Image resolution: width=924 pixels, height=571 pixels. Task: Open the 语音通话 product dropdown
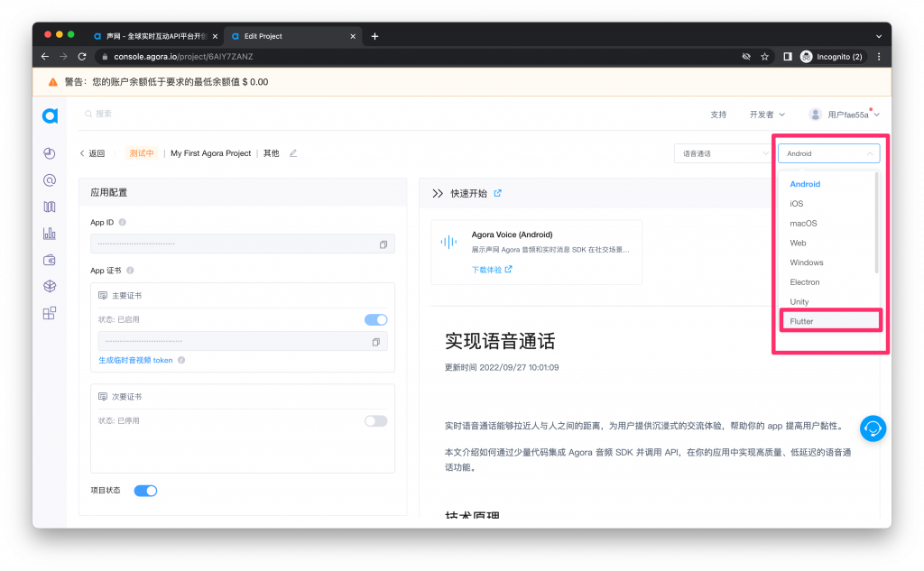coord(724,153)
